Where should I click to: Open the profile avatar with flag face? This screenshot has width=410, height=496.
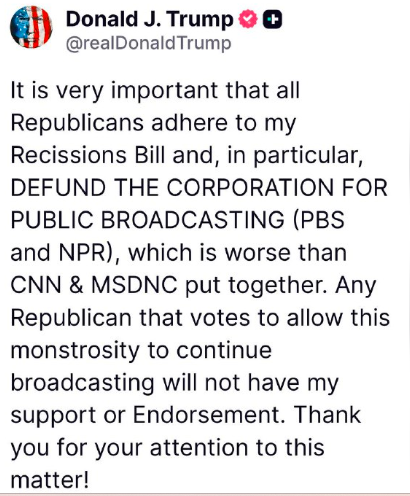(31, 27)
